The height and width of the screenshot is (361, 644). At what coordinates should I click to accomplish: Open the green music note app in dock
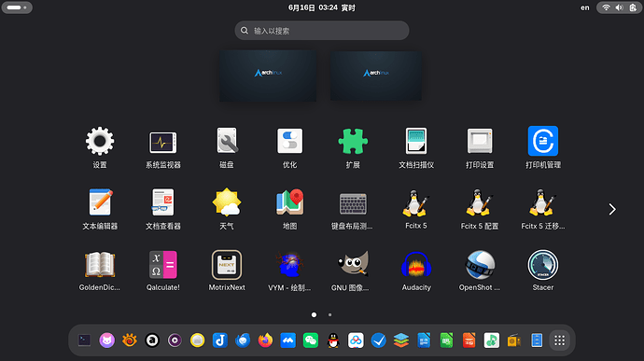point(491,340)
